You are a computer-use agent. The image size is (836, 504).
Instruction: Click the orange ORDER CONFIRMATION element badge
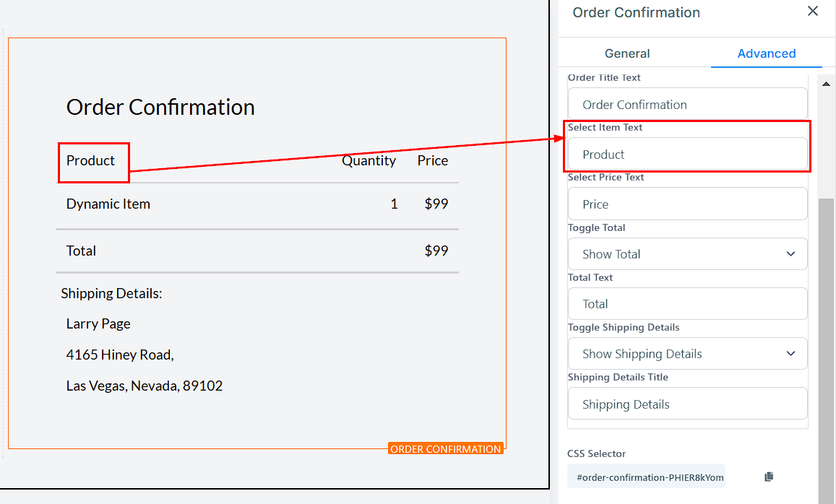(x=445, y=449)
